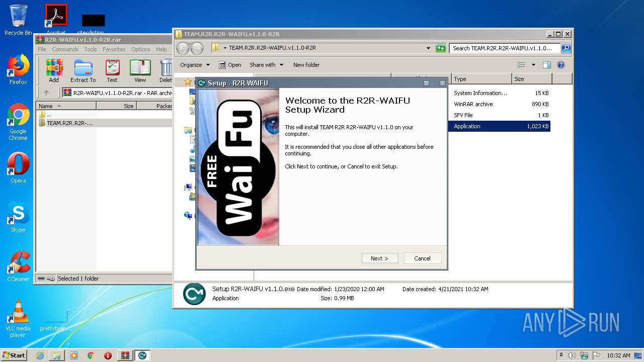
Task: Open the network tray icon
Action: (x=584, y=355)
